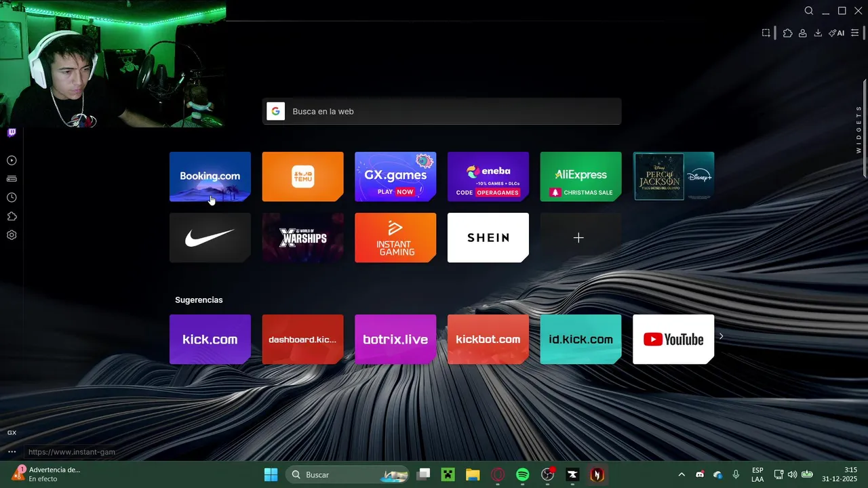Open Twitch in the Opera sidebar

[x=12, y=133]
